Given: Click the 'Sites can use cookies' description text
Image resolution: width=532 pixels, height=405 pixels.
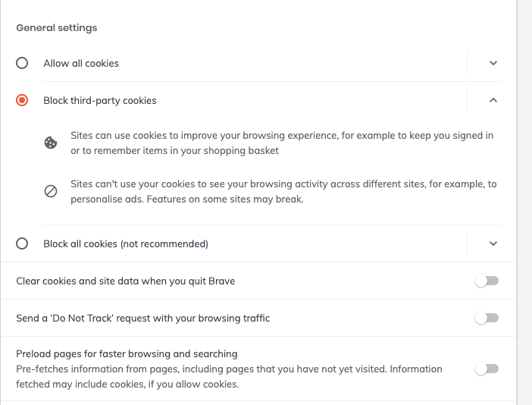Looking at the screenshot, I should (282, 143).
